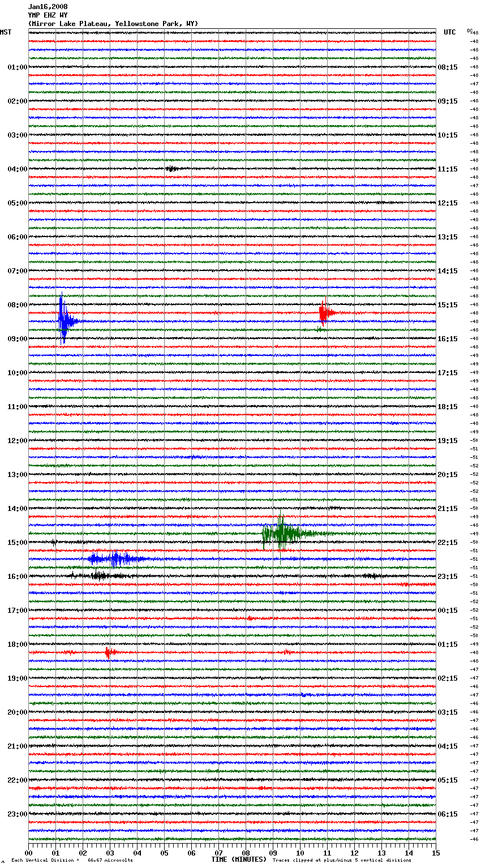The width and height of the screenshot is (481, 868).
Task: Click the 15:15 UTC time label
Action: (x=448, y=305)
